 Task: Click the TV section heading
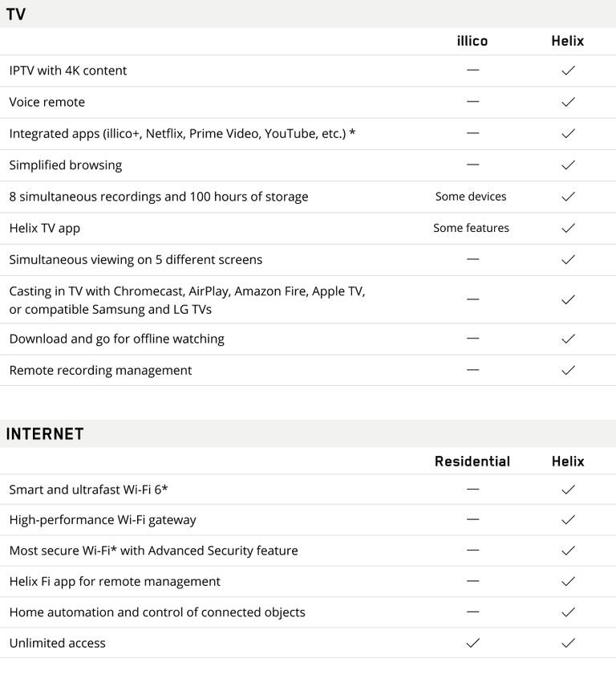point(16,14)
